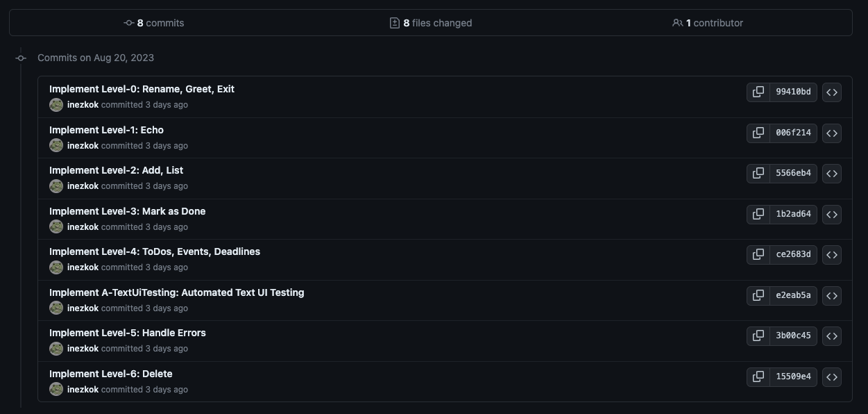The image size is (868, 414).
Task: Open the Implement Level-4: ToDos, Events, Deadlines commit
Action: [x=155, y=251]
